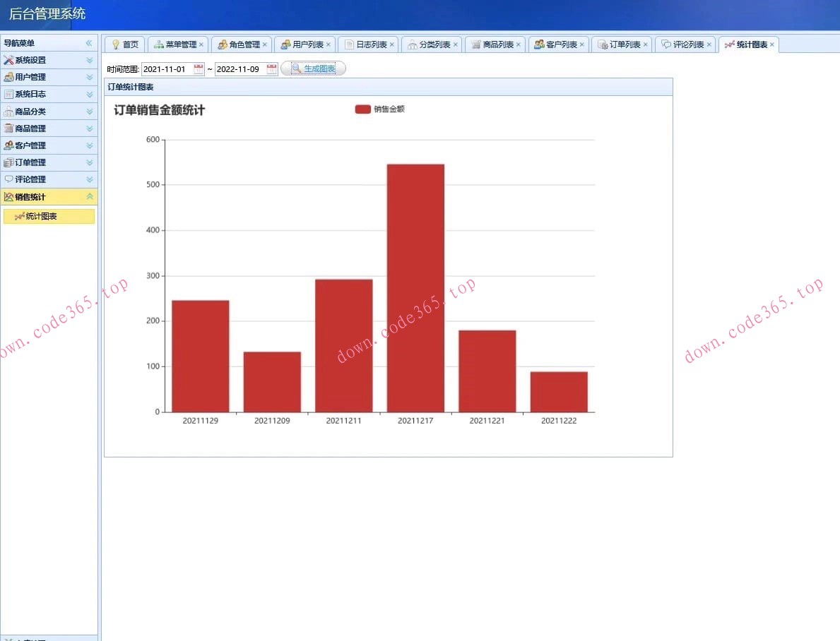Close the 角色管理 tab
The image size is (840, 641).
(x=265, y=44)
